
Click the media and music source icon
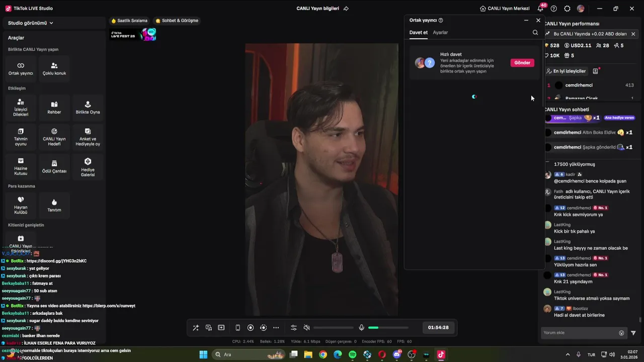tap(209, 328)
